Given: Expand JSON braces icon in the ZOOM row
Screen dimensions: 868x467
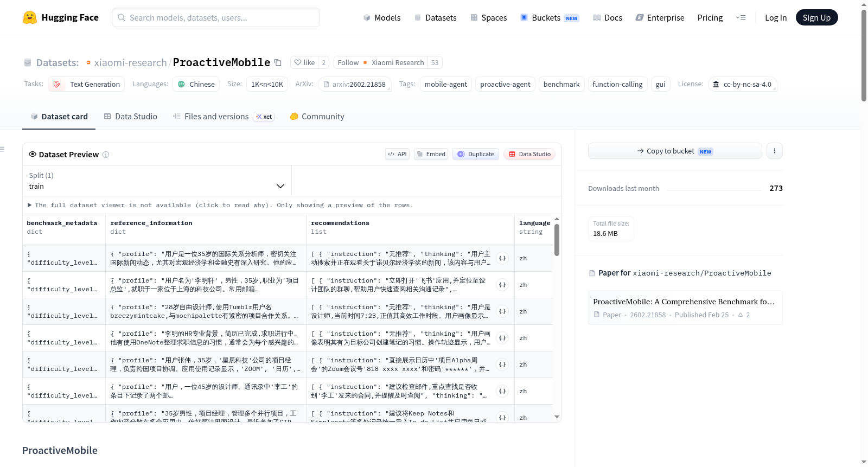Looking at the screenshot, I should (502, 364).
